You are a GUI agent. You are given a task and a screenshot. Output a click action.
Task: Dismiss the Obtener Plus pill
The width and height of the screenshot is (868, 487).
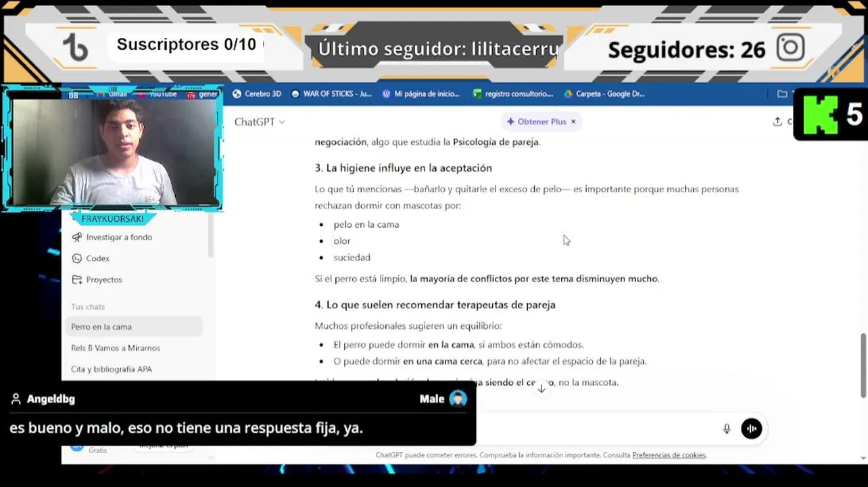coord(573,122)
